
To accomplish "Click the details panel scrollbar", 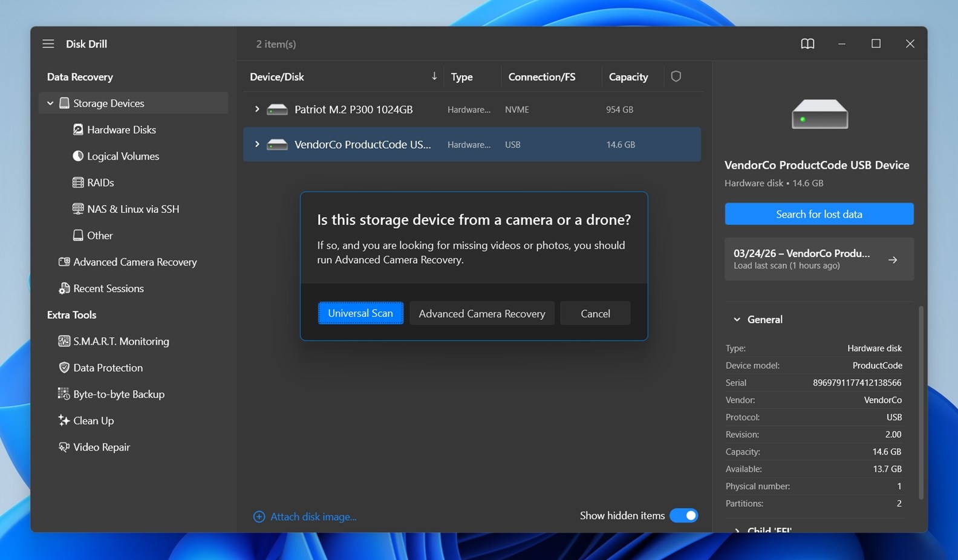I will pyautogui.click(x=921, y=402).
